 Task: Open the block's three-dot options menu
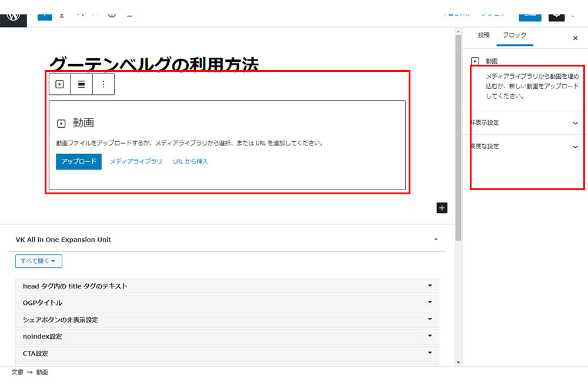103,84
